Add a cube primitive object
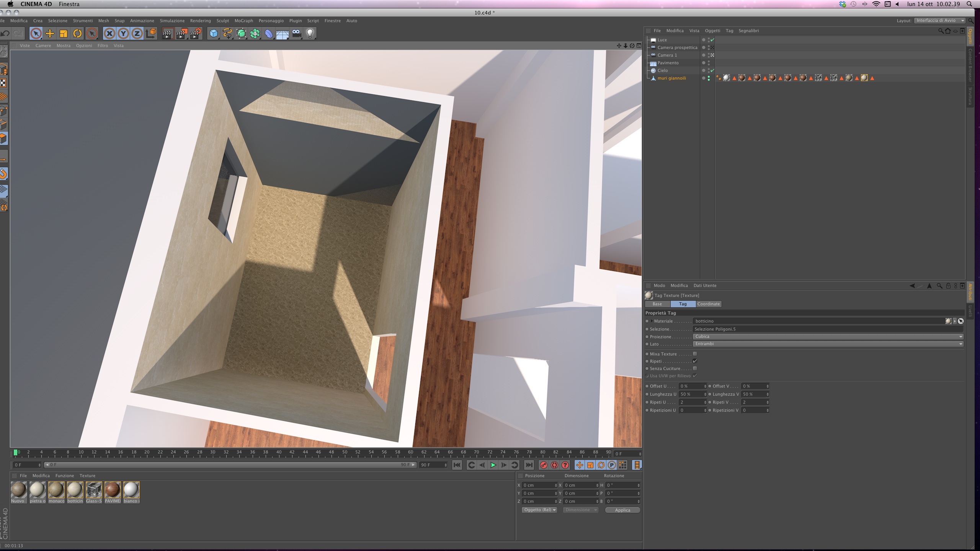The height and width of the screenshot is (551, 980). coord(213,34)
